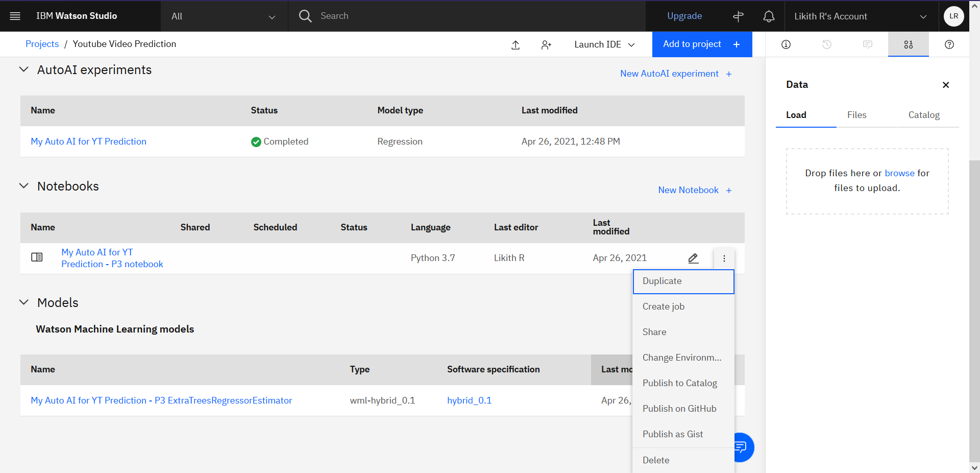Collapse the Models section

point(23,302)
